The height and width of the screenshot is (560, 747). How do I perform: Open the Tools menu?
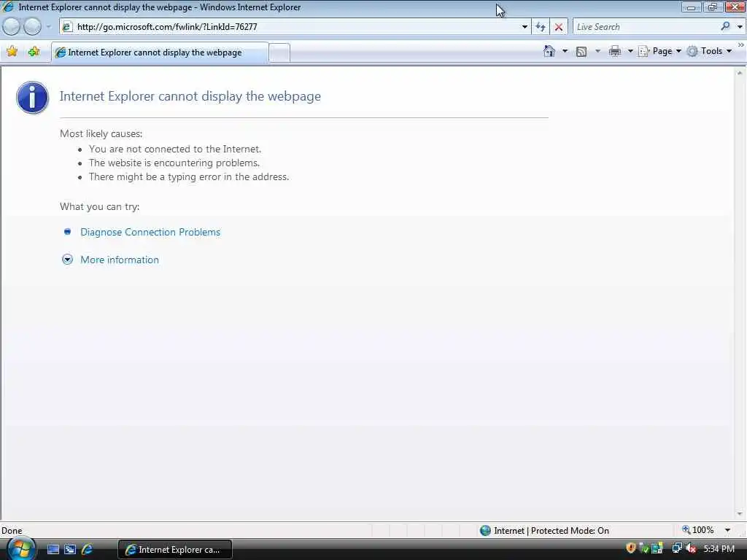709,51
